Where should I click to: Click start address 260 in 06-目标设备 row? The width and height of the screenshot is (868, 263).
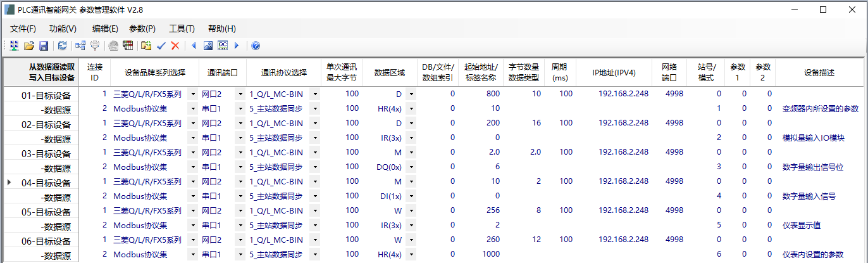click(x=480, y=240)
